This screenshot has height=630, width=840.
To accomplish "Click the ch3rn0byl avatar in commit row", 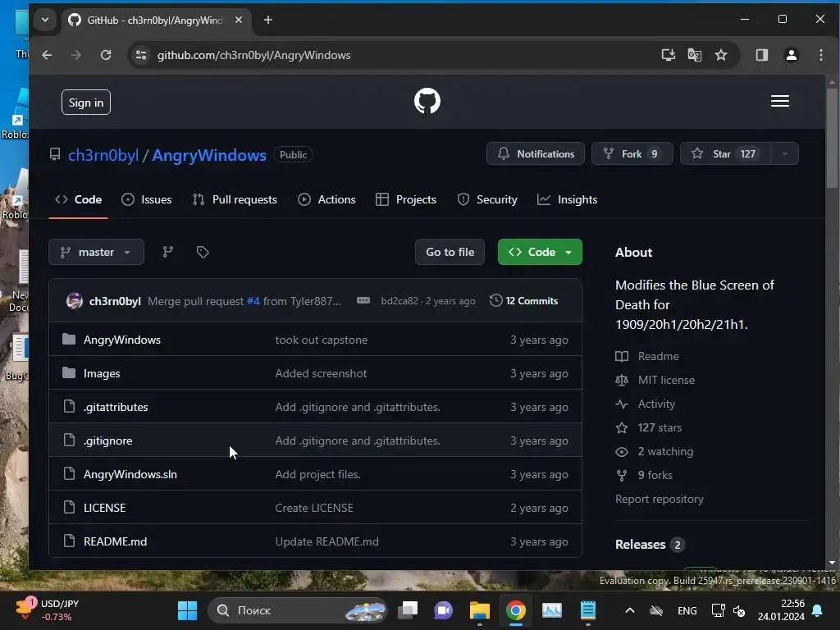I will [x=75, y=300].
